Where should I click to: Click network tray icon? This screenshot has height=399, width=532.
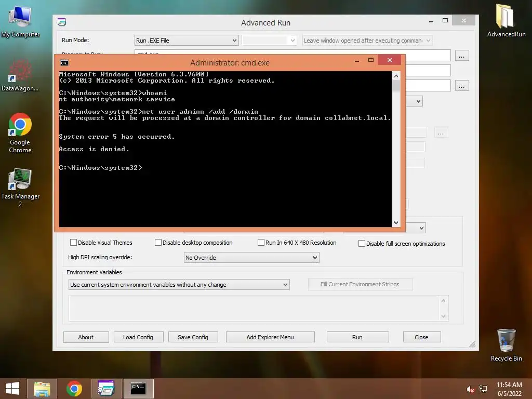click(x=483, y=389)
